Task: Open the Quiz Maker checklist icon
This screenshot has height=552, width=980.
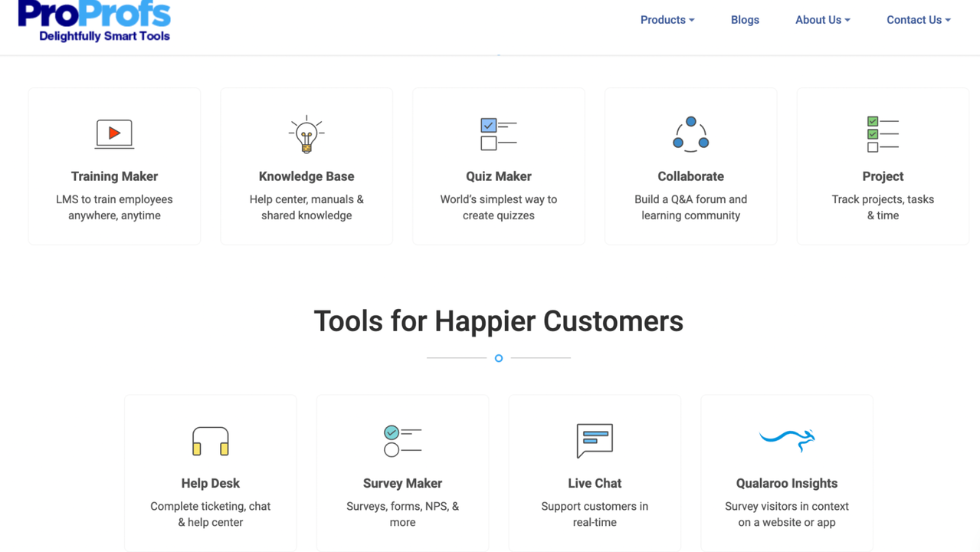Action: 499,132
